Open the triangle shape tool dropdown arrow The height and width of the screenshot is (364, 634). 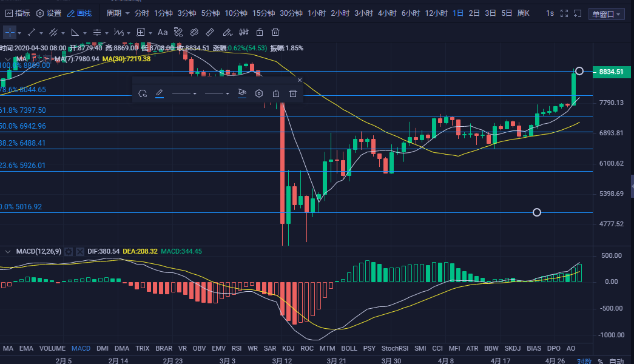point(85,33)
